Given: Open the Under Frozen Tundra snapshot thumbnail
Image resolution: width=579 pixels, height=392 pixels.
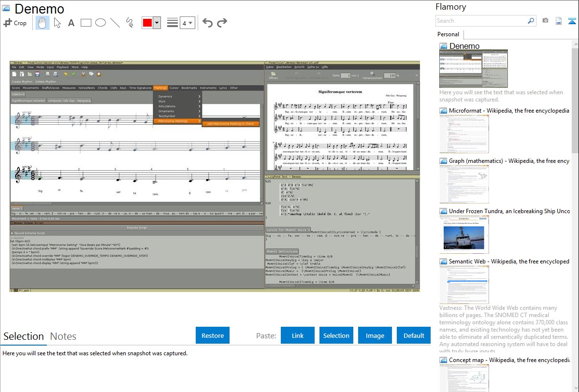Looking at the screenshot, I should (464, 234).
